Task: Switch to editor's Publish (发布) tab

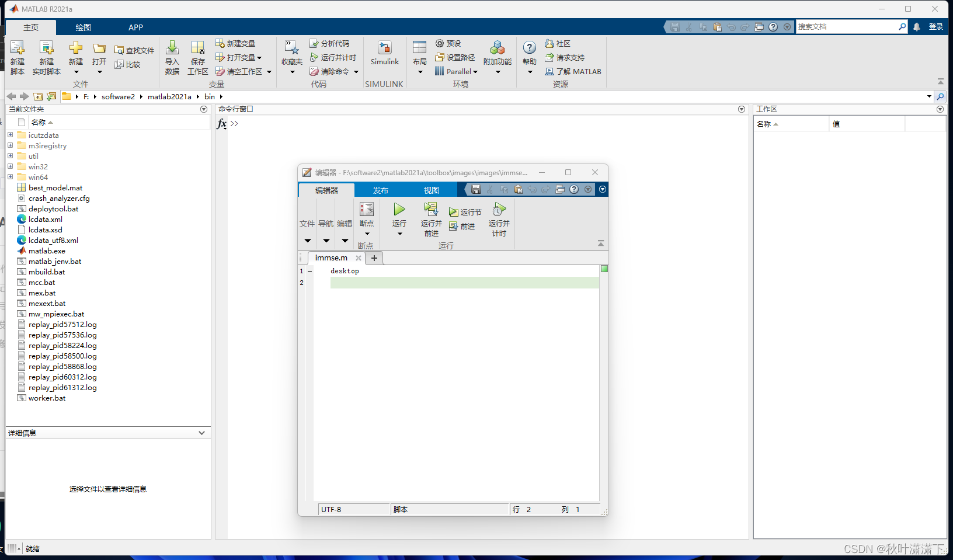Action: [x=381, y=190]
